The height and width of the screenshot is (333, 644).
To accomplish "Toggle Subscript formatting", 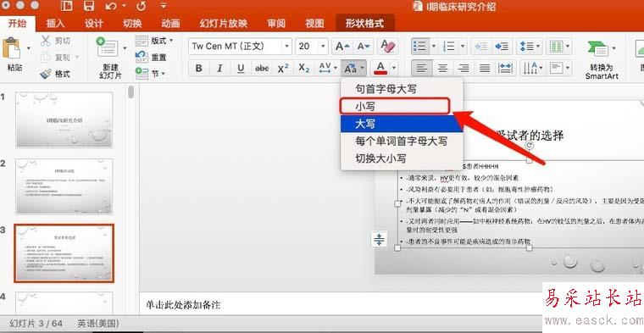I will 304,68.
